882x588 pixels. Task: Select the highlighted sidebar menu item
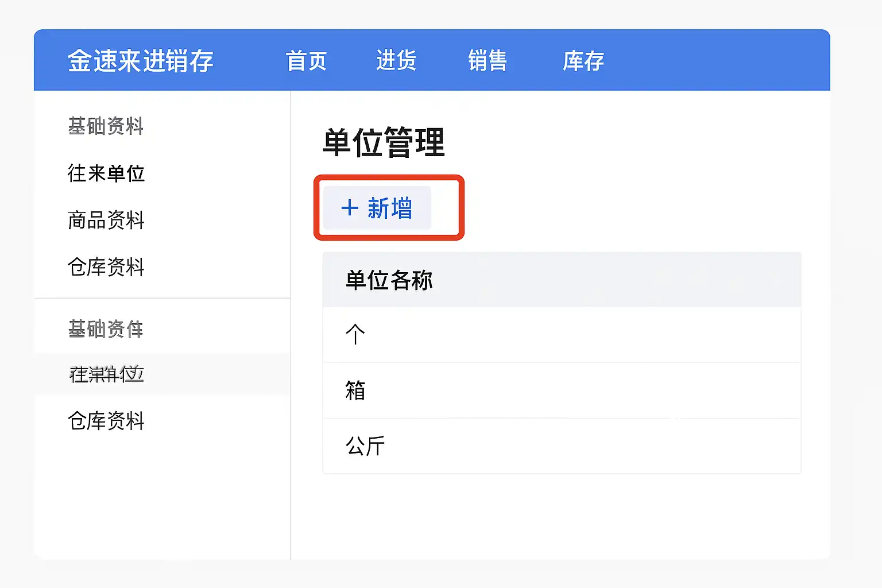coord(107,374)
